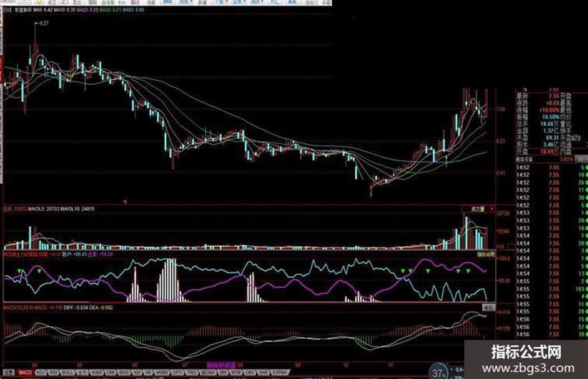Click the MA10: 6.35 moving average label
Screen dimensions: 588x379
coord(65,10)
